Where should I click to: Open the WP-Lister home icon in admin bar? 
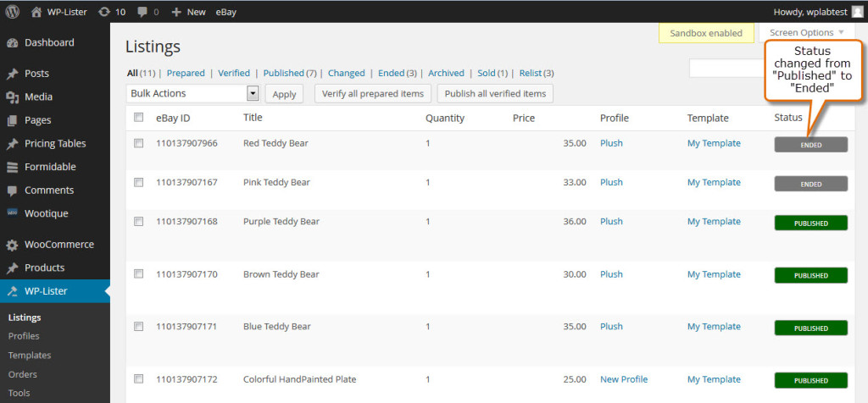point(36,12)
